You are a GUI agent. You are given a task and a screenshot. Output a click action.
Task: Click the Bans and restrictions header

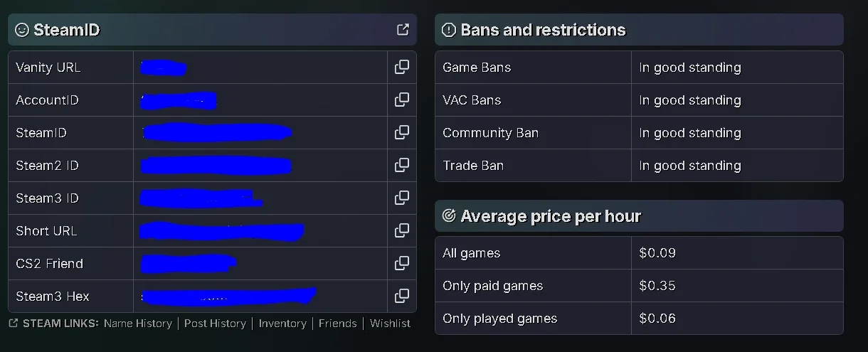(x=639, y=30)
